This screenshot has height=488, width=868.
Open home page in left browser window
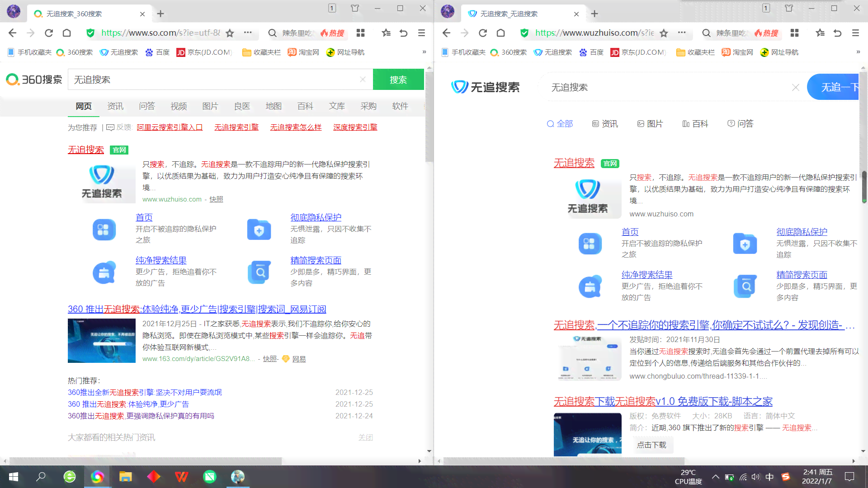coord(67,33)
